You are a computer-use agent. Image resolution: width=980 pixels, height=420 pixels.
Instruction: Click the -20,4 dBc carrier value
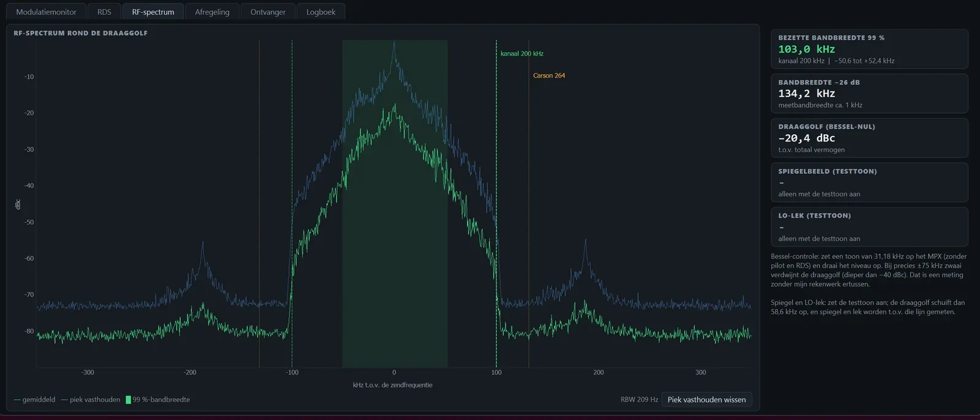pyautogui.click(x=807, y=138)
